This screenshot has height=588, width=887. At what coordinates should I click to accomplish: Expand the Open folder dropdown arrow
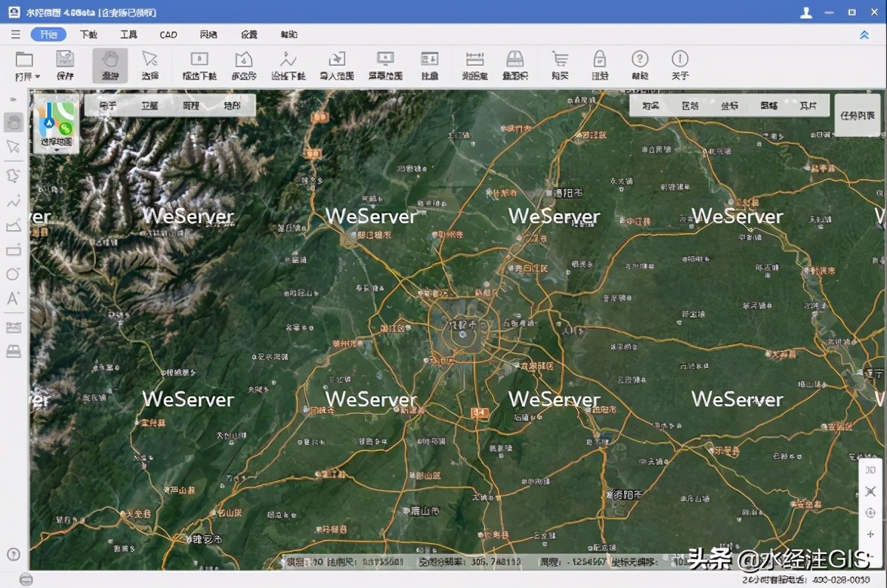point(37,77)
